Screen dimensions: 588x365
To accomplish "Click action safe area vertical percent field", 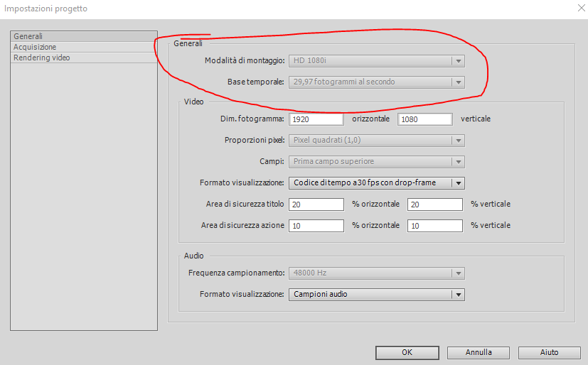I will pyautogui.click(x=435, y=226).
